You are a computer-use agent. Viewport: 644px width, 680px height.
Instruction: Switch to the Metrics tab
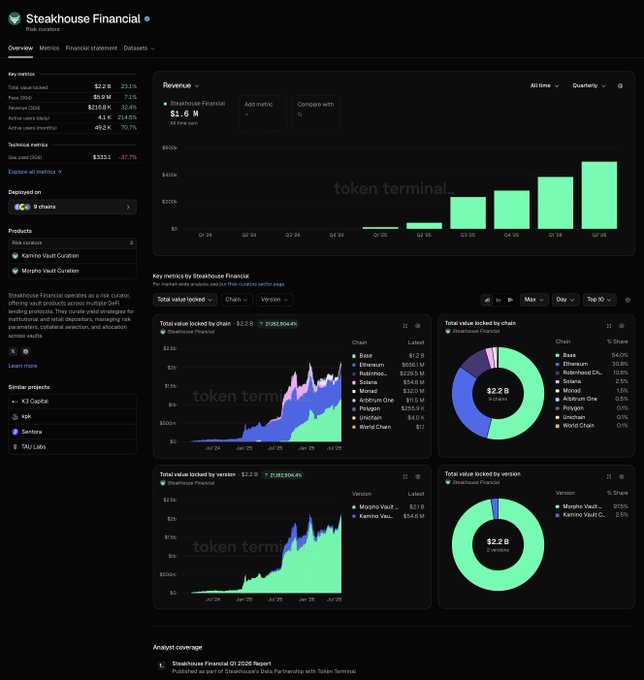(49, 48)
